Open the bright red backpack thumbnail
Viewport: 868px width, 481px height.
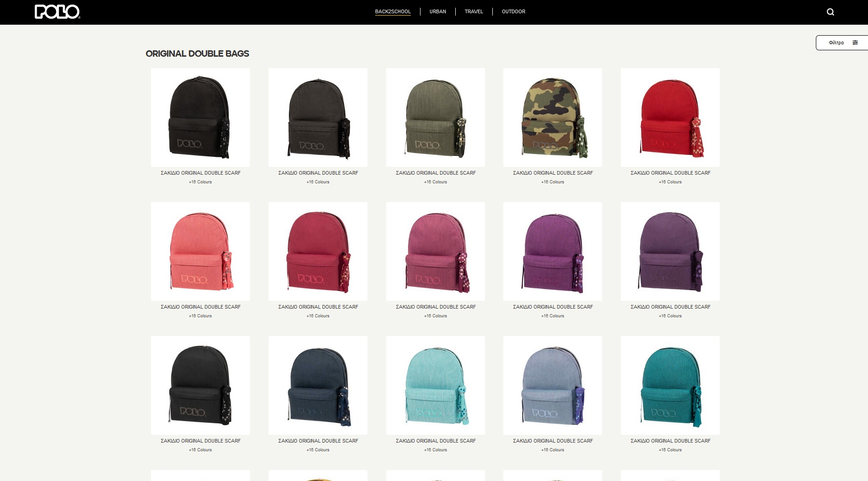coord(670,118)
